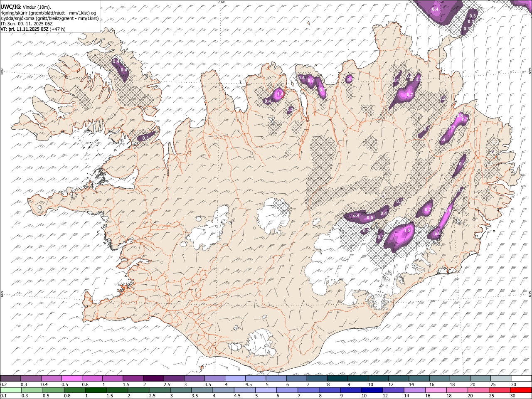Click the '15W' longitude label
This screenshot has width=532, height=399.
click(x=441, y=2)
